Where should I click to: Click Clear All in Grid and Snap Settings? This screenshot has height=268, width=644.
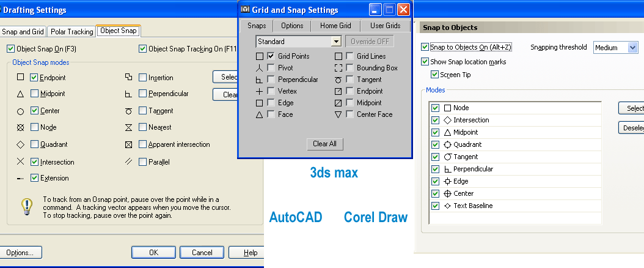point(324,144)
